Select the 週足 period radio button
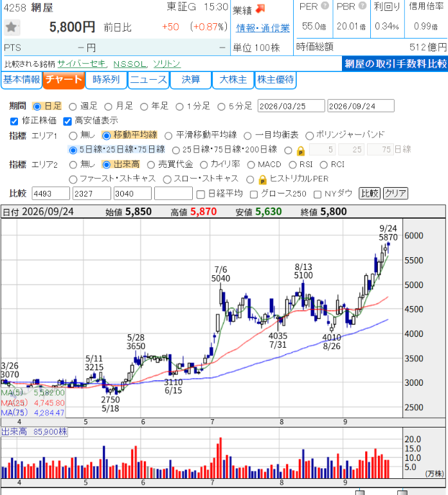 (x=73, y=107)
